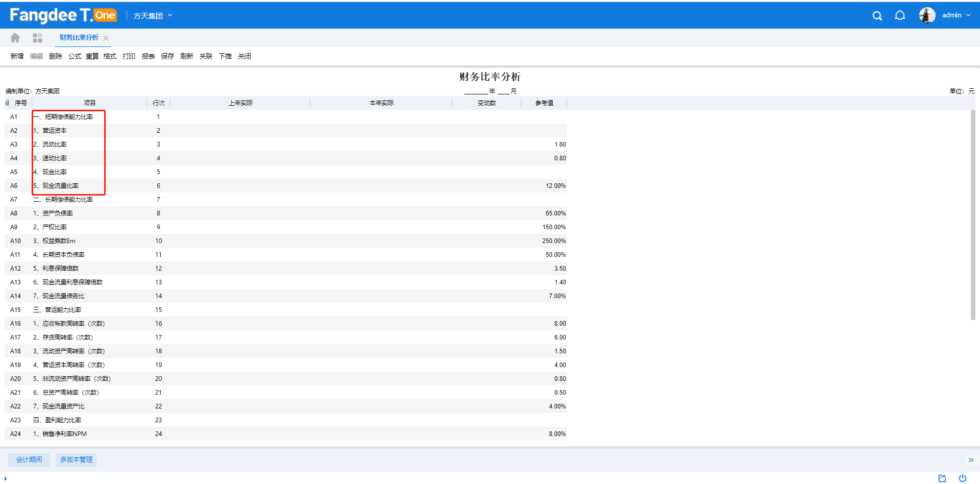Expand the double-chevron panel at bottom right

coord(971,460)
